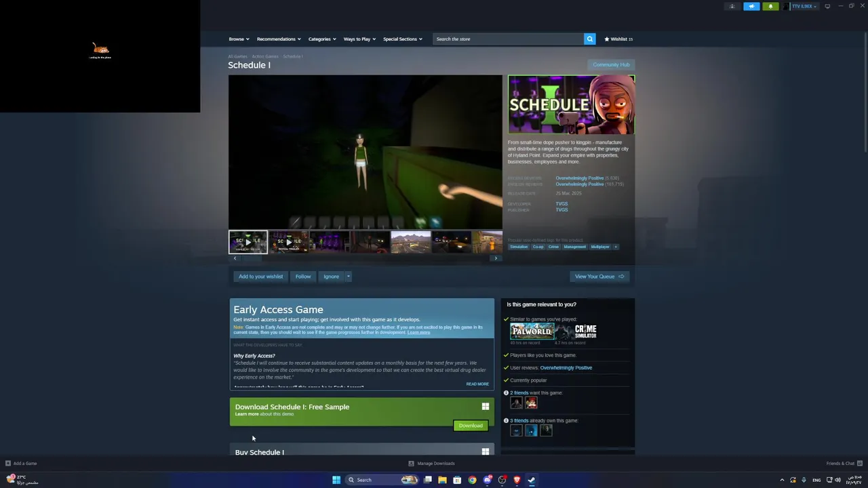Click the taskbar volume speaker icon
Image resolution: width=868 pixels, height=488 pixels.
pos(837,480)
